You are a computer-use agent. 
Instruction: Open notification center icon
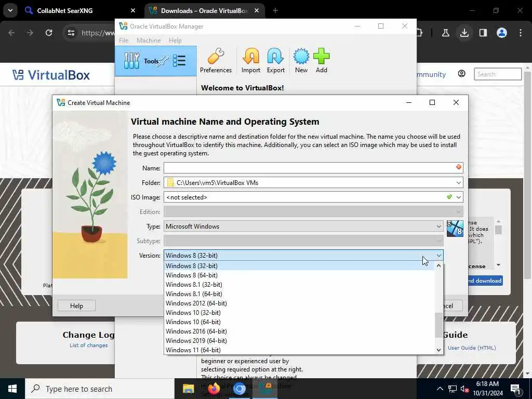(515, 389)
